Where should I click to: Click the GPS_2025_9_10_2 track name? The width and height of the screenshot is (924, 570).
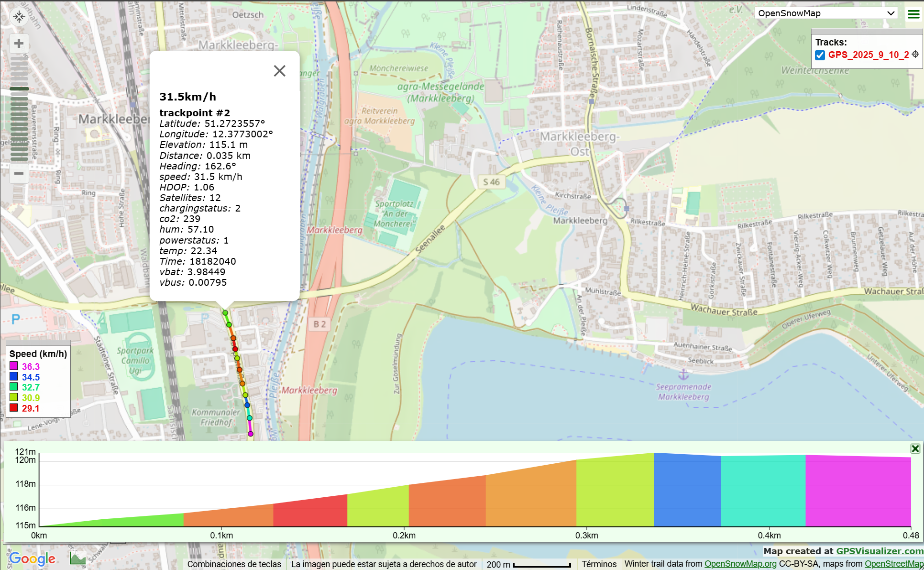(x=868, y=55)
